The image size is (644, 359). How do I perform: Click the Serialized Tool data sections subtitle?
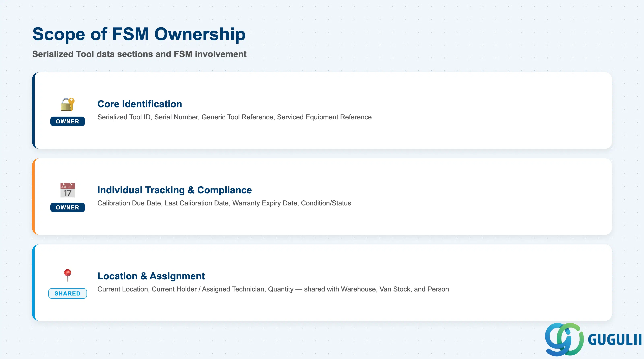[x=139, y=54]
